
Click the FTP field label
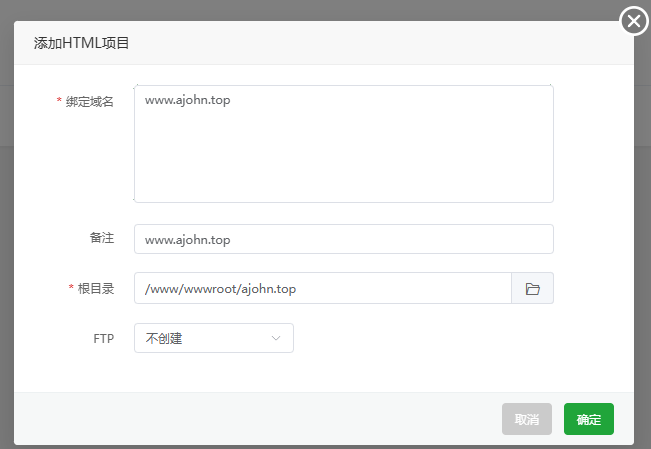(x=103, y=339)
